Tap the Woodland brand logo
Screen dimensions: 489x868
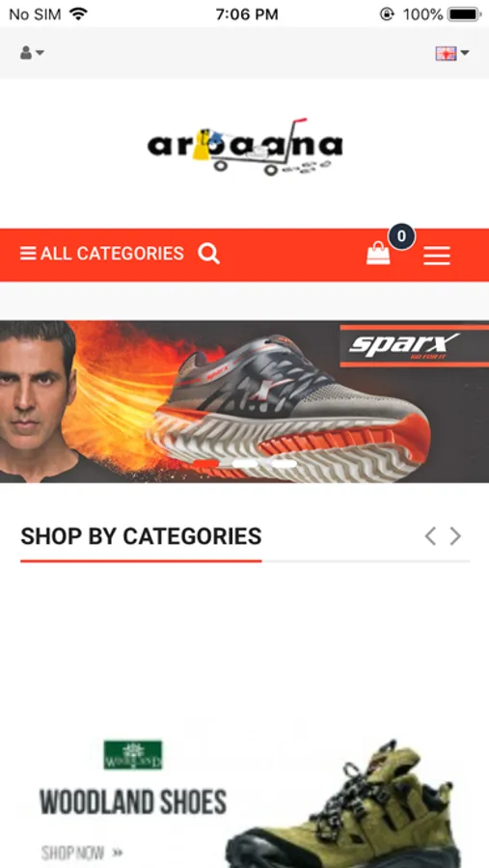(133, 755)
